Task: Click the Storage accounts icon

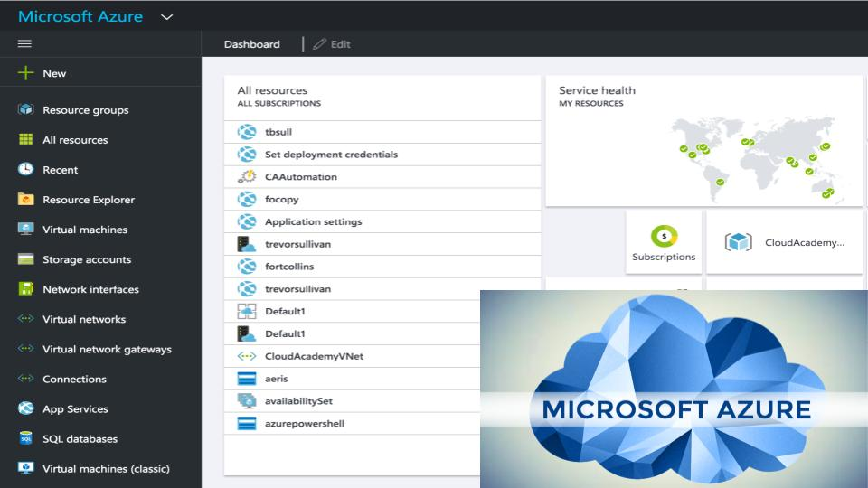Action: tap(25, 259)
